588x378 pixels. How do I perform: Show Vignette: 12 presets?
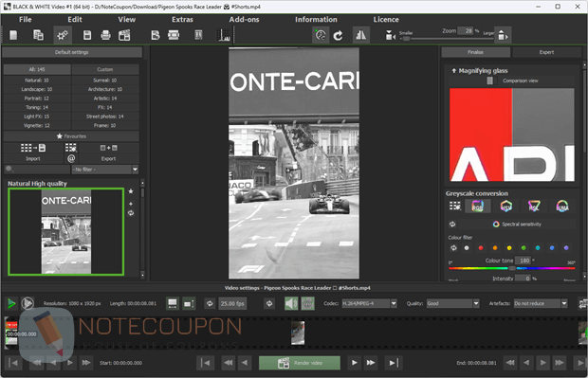(37, 125)
